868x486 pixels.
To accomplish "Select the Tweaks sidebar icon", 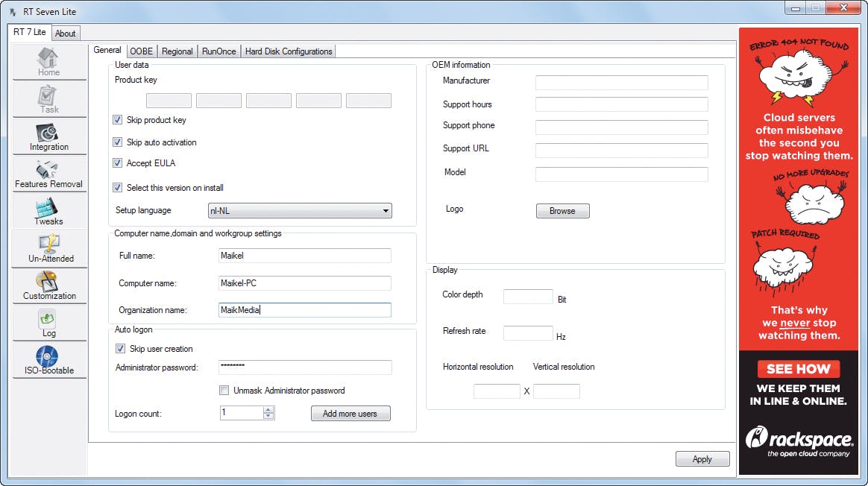I will (x=48, y=211).
